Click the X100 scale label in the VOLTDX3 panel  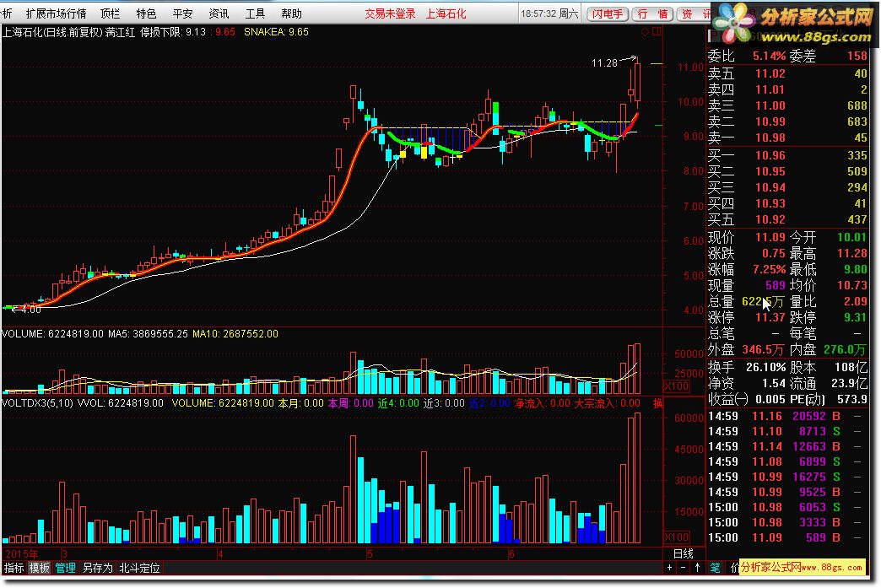pyautogui.click(x=677, y=537)
